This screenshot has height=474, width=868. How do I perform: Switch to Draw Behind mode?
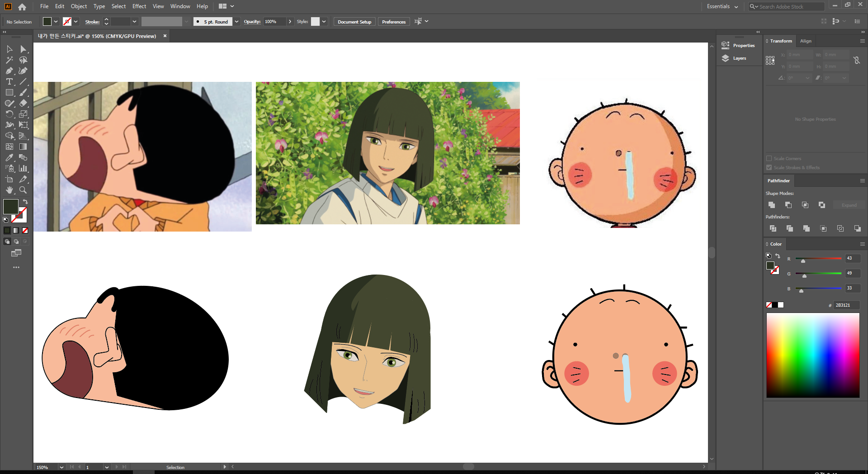[x=16, y=242]
